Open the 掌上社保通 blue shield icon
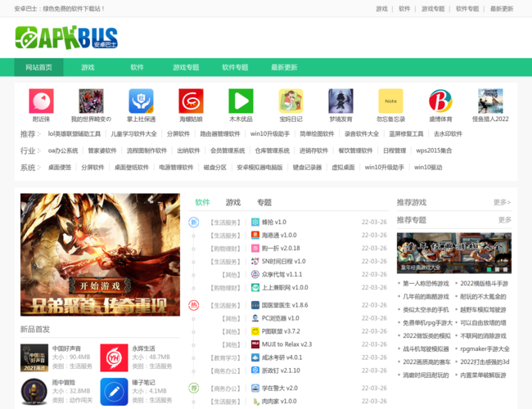532x409 pixels. [x=141, y=101]
